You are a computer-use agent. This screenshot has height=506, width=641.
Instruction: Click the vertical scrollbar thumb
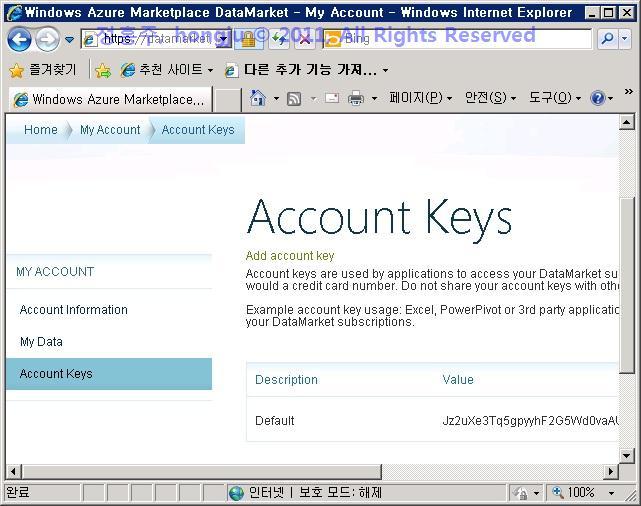pos(626,285)
